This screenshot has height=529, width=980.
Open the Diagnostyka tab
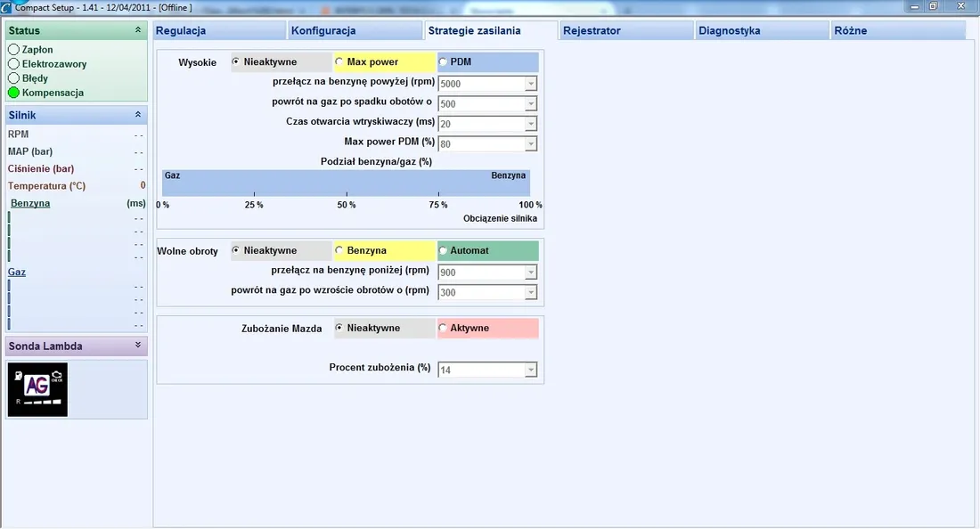tap(762, 29)
